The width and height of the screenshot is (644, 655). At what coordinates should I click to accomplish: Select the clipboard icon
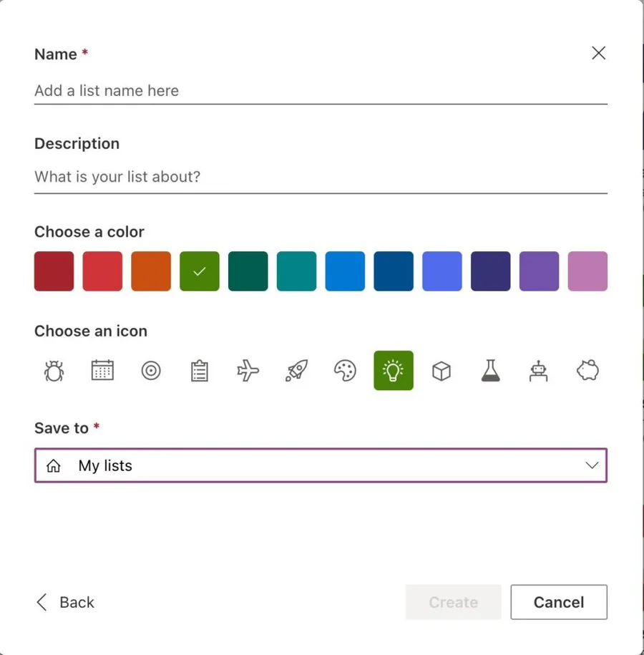click(200, 371)
